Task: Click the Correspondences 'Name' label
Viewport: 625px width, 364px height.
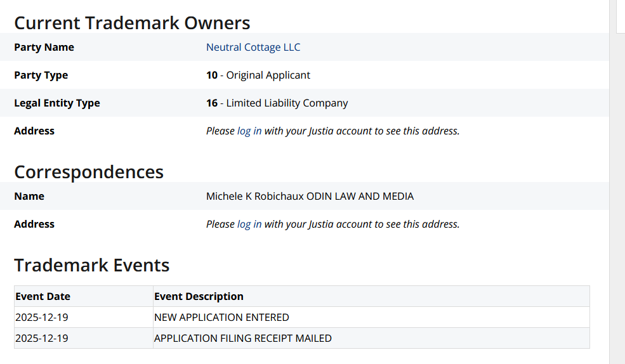Action: 29,196
